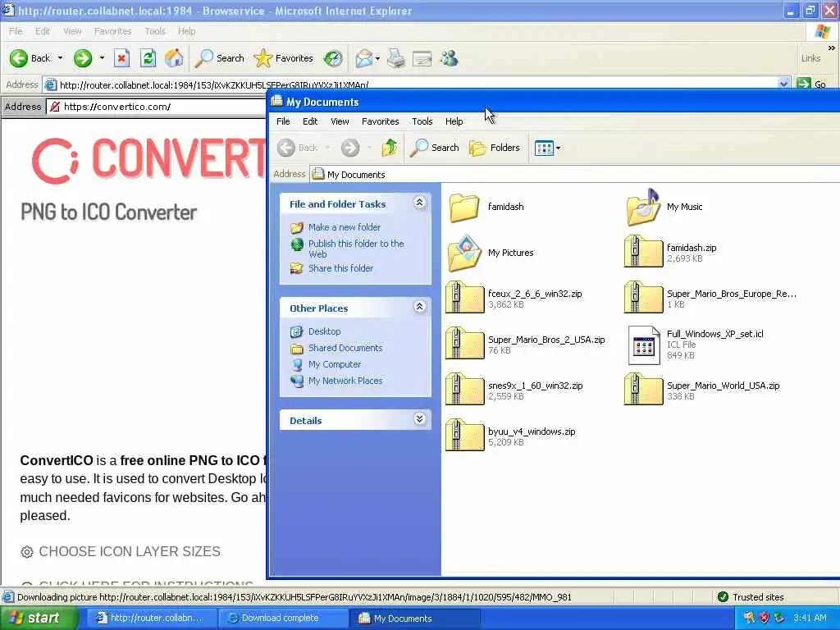The height and width of the screenshot is (630, 840).
Task: Open File menu in My Documents
Action: point(283,121)
